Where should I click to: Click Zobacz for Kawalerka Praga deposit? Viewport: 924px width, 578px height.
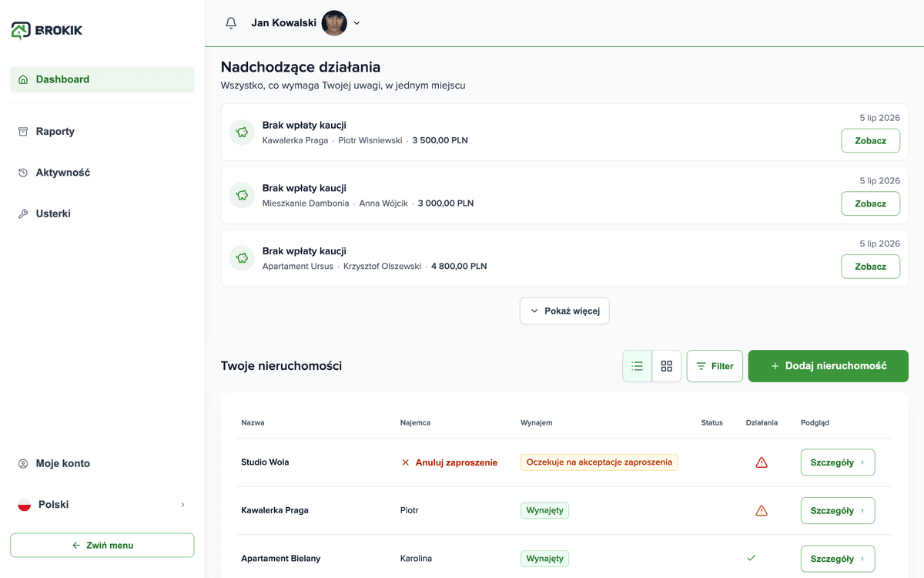870,141
